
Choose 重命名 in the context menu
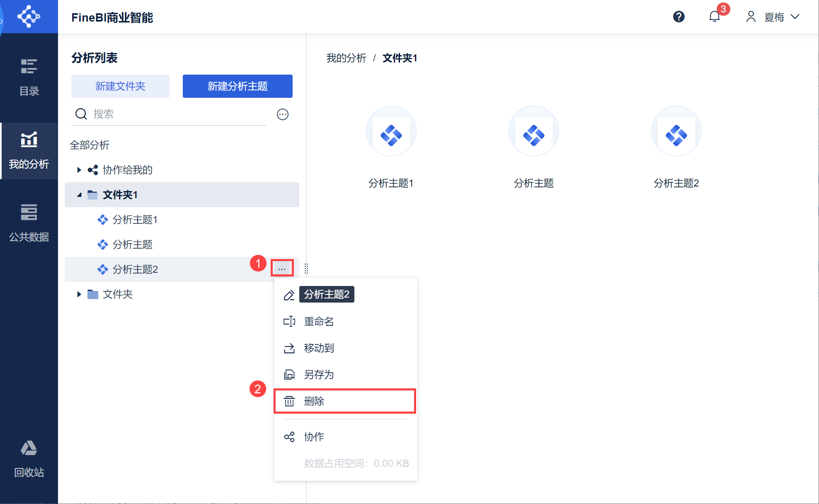click(x=319, y=322)
